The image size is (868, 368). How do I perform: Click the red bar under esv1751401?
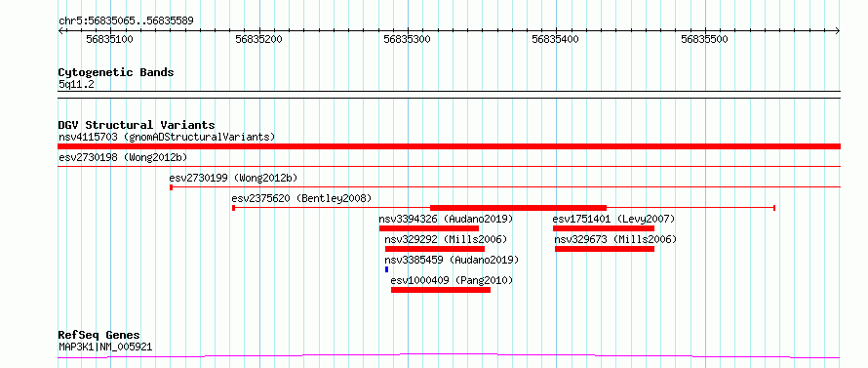[604, 228]
